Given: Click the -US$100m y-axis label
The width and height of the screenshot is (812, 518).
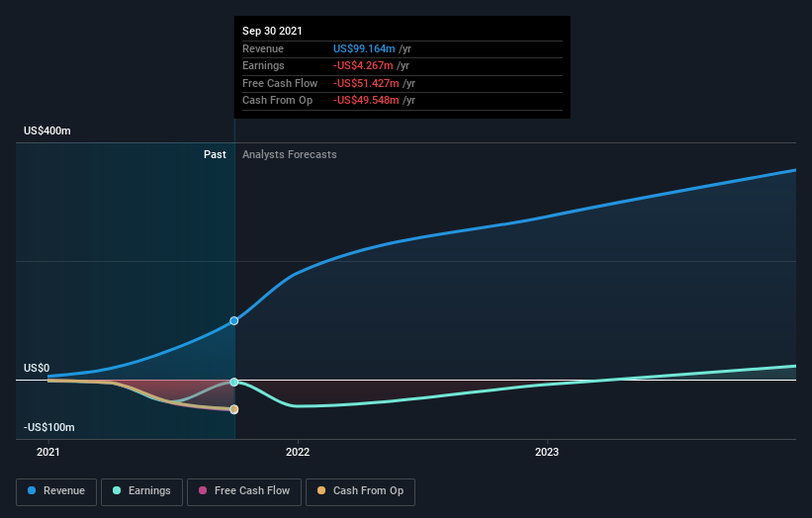Looking at the screenshot, I should (x=49, y=427).
